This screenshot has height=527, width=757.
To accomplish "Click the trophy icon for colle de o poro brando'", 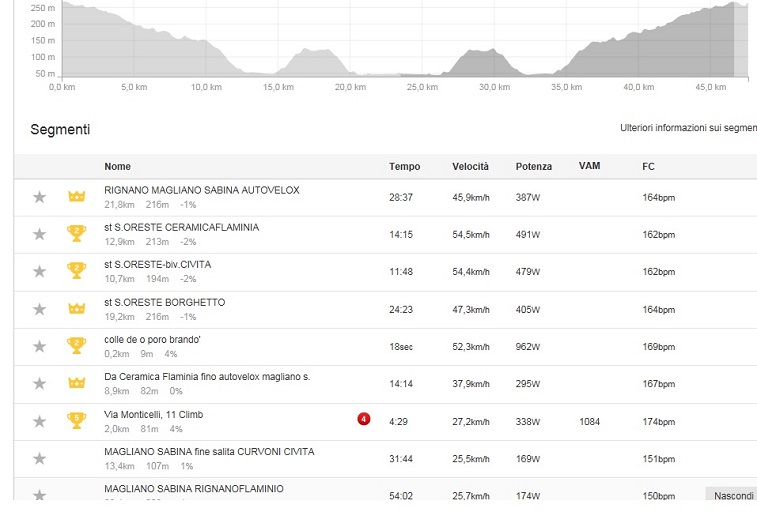I will click(x=76, y=346).
